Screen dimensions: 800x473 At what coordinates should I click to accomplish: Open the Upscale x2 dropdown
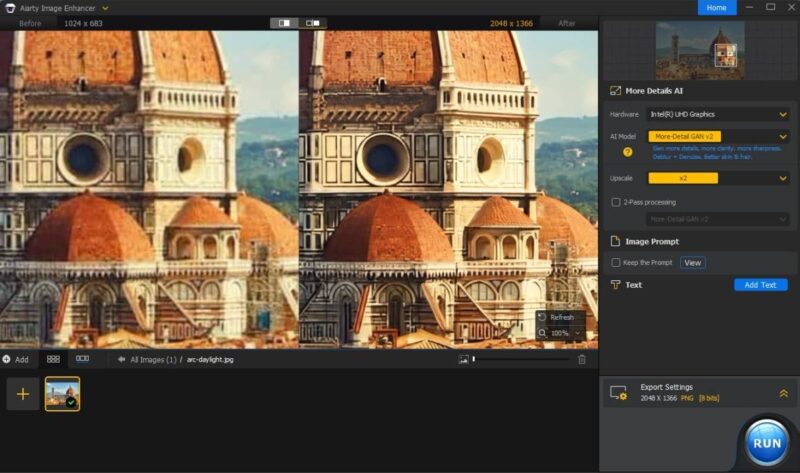tap(717, 178)
